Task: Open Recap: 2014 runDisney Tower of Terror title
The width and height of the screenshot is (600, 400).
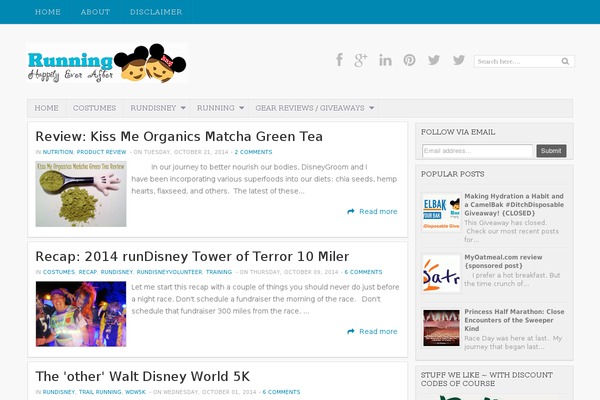Action: click(192, 256)
